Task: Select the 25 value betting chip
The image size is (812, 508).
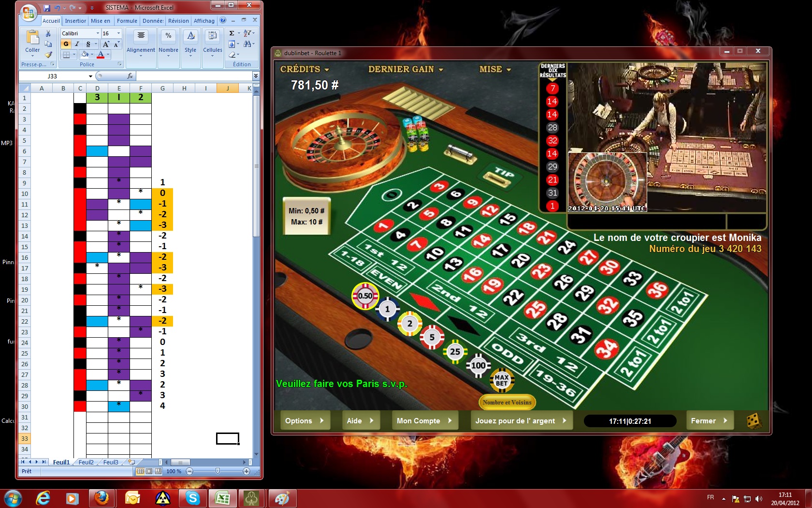Action: tap(455, 352)
